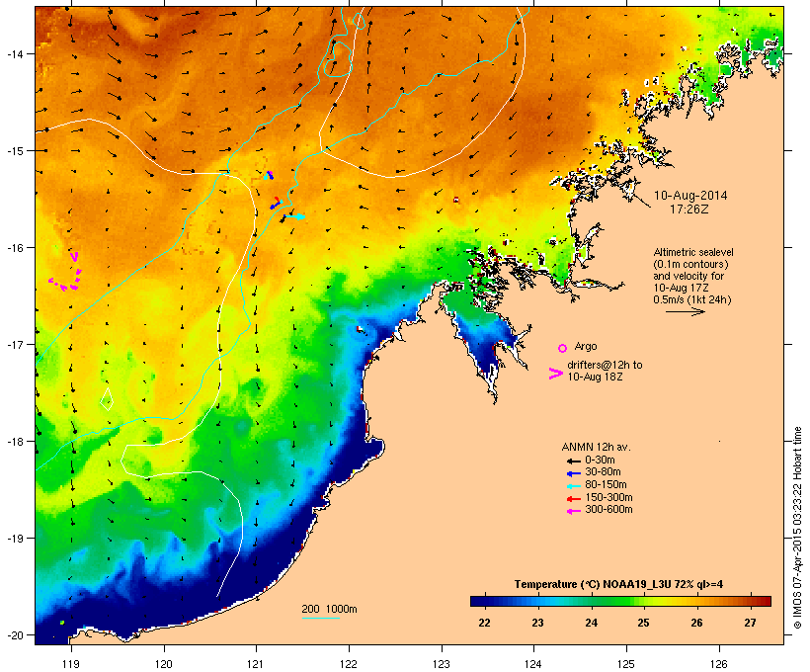The height and width of the screenshot is (672, 810).
Task: Click longitude label 119
Action: [71, 664]
